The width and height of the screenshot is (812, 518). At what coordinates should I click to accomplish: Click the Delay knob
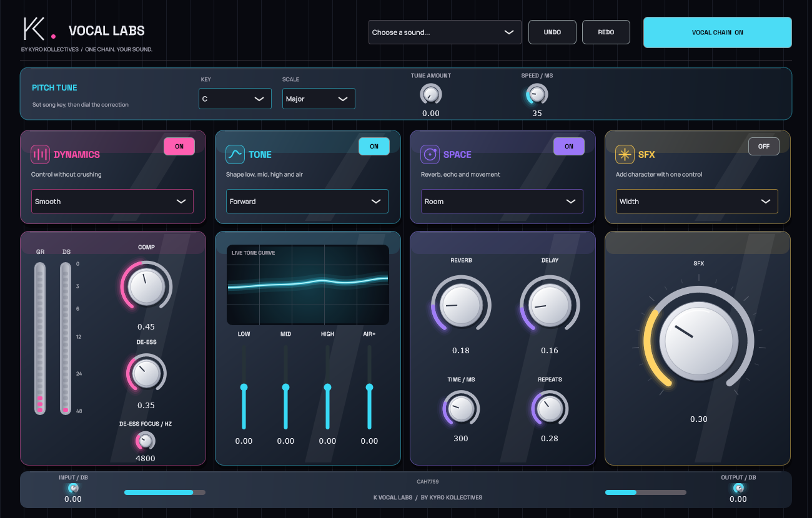pos(550,305)
